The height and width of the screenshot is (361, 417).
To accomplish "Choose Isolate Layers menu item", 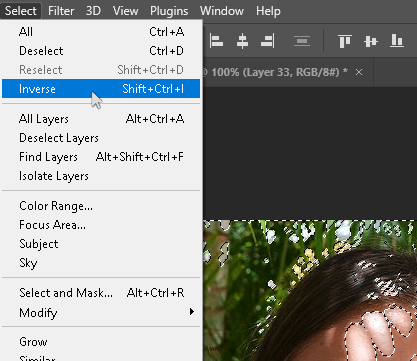I will tap(101, 176).
